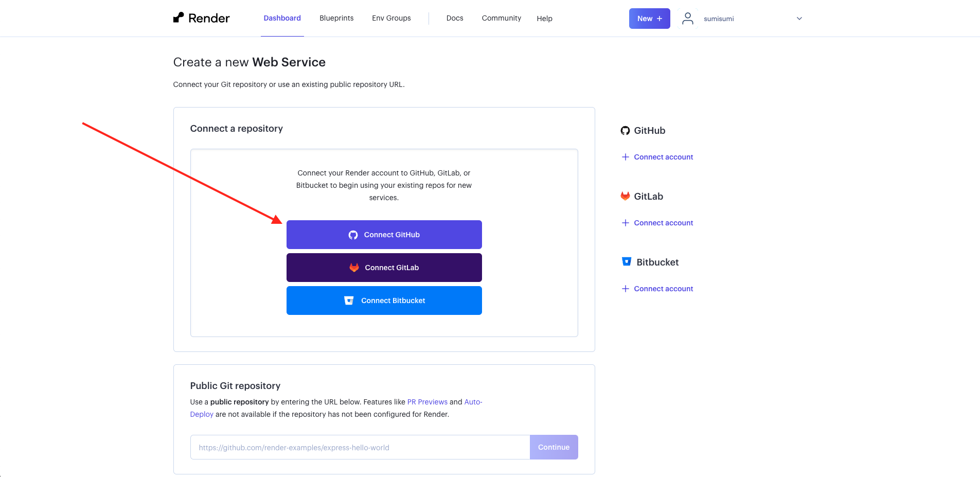This screenshot has width=980, height=477.
Task: Select the Bitbucket bucket icon in sidebar
Action: click(x=626, y=261)
